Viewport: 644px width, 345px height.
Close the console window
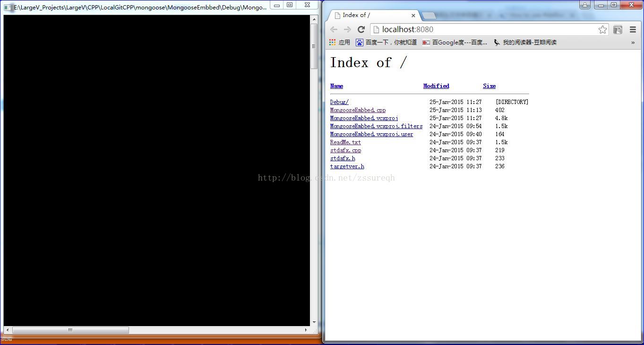pyautogui.click(x=307, y=5)
